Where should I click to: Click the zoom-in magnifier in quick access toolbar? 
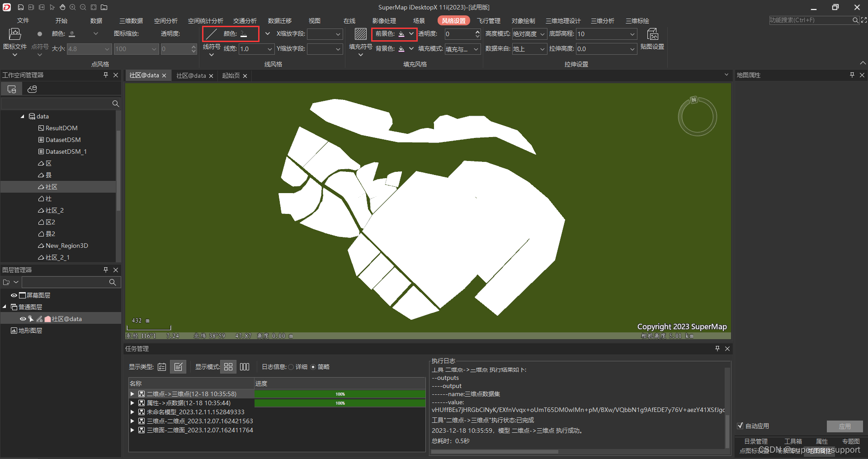[72, 7]
